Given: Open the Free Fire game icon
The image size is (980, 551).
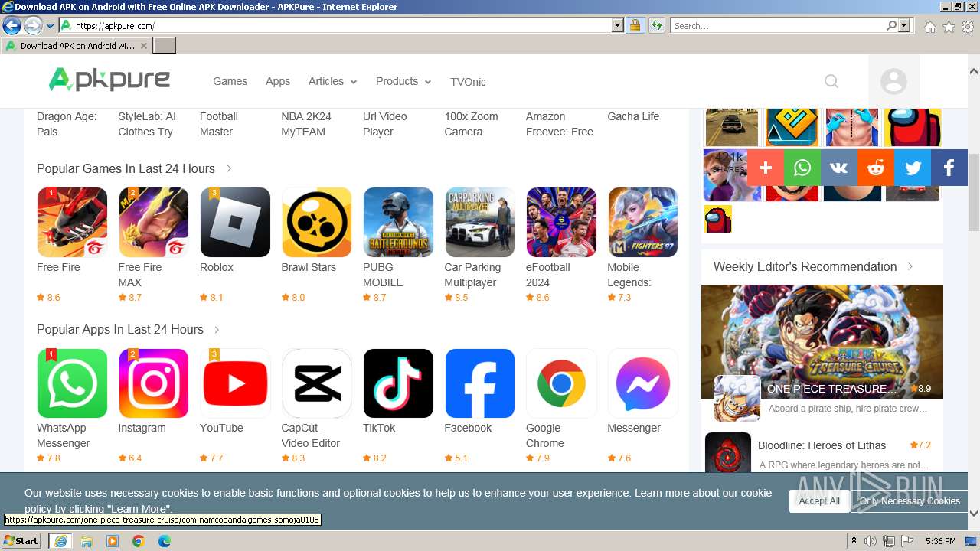Looking at the screenshot, I should (72, 222).
